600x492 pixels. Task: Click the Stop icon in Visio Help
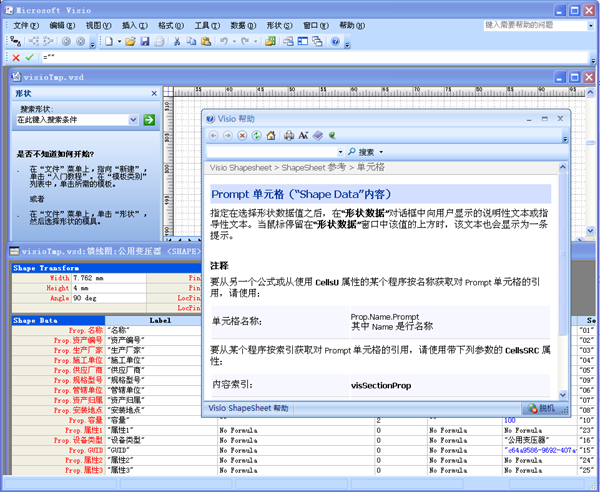coord(242,135)
